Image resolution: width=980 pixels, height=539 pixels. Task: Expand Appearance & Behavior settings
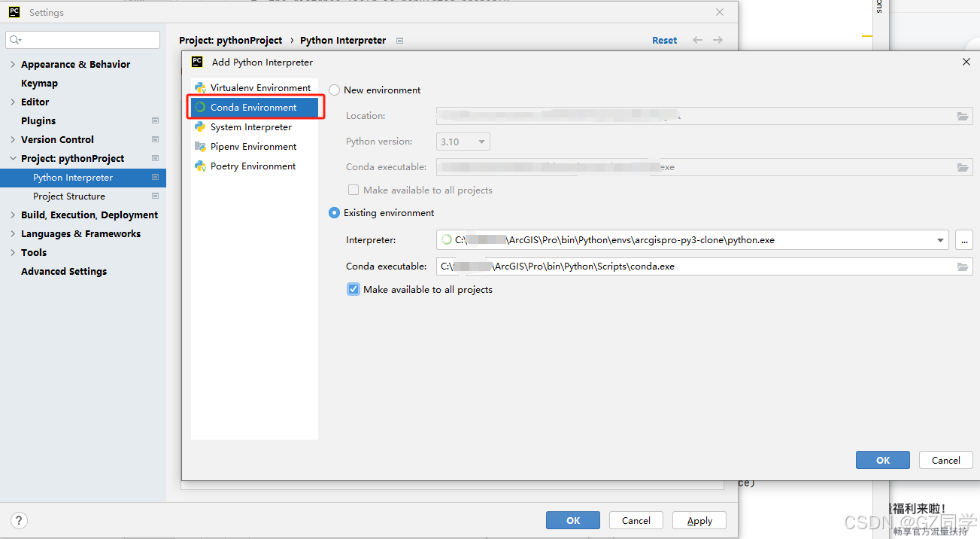[13, 64]
